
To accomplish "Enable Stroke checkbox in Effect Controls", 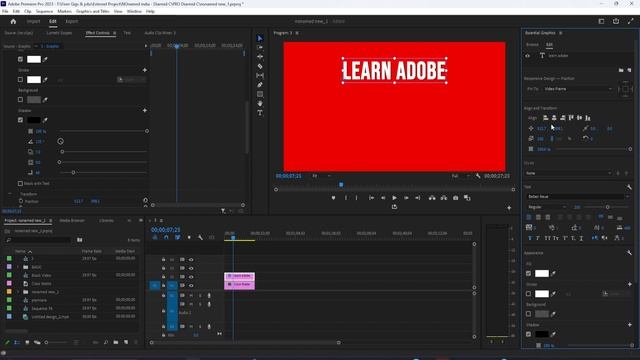I will (20, 80).
